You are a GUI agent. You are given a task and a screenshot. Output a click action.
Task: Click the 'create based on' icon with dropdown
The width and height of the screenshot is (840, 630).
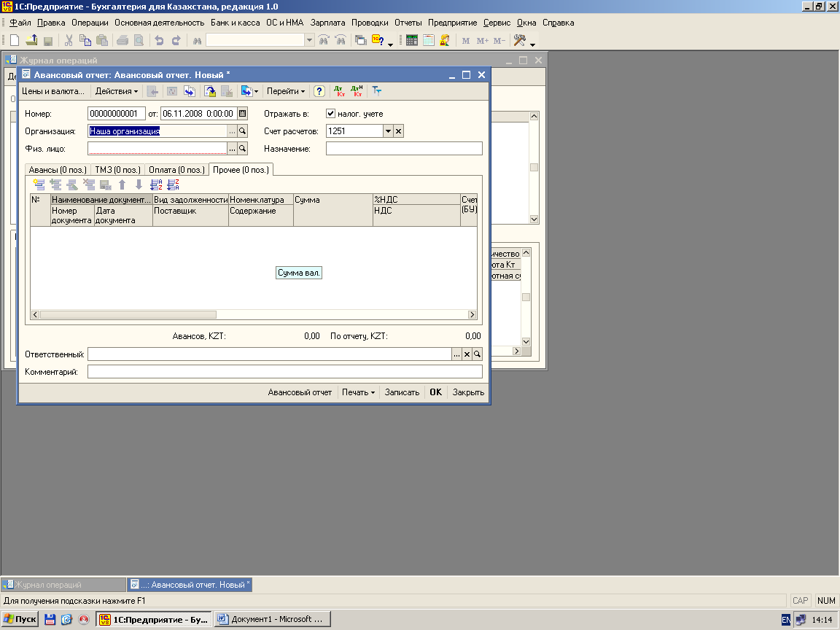[249, 91]
